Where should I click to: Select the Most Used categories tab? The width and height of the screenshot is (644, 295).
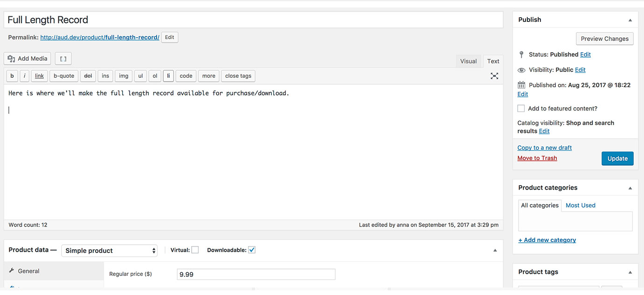[581, 206]
